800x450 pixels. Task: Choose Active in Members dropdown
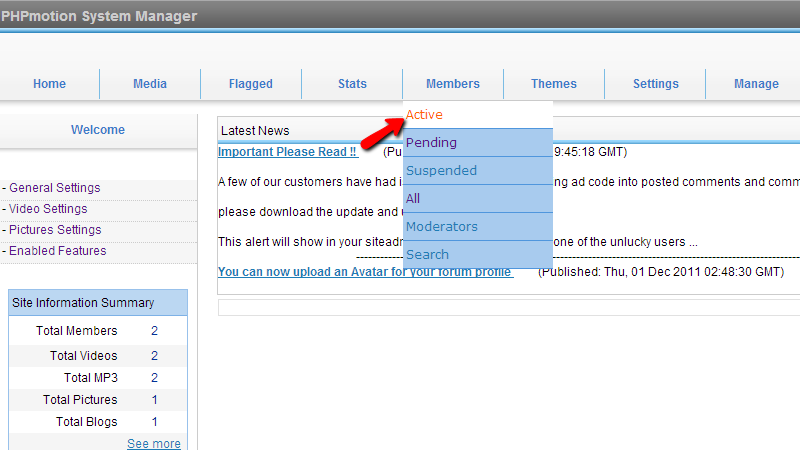pyautogui.click(x=478, y=115)
